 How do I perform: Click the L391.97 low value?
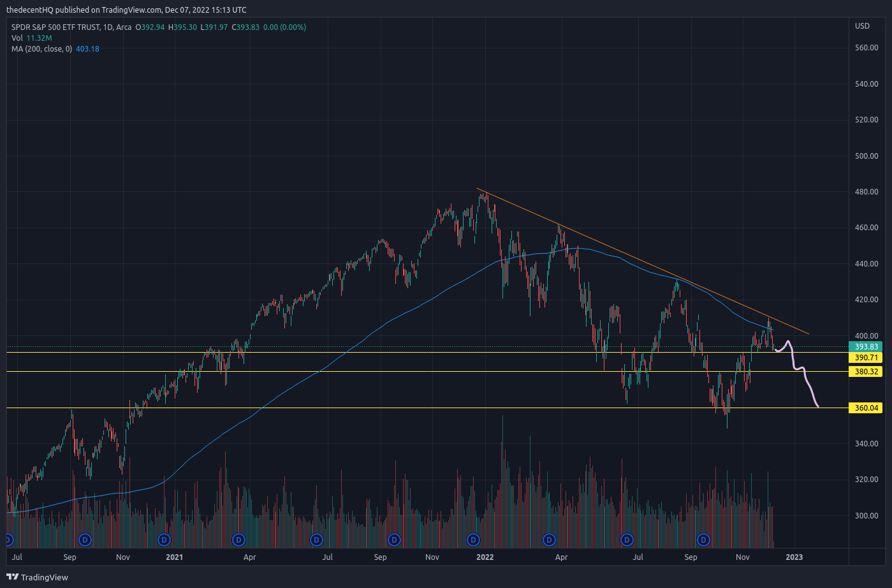click(x=214, y=27)
